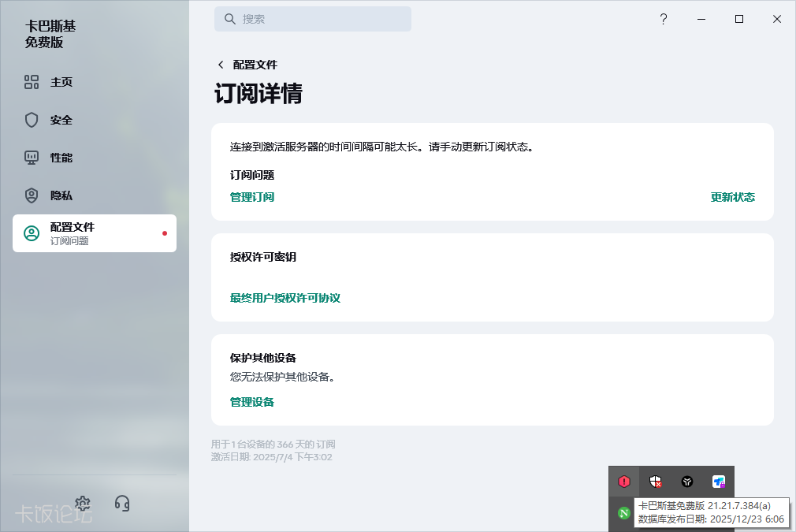The height and width of the screenshot is (532, 796).
Task: Click the 隐私 privacy shield icon
Action: click(32, 195)
